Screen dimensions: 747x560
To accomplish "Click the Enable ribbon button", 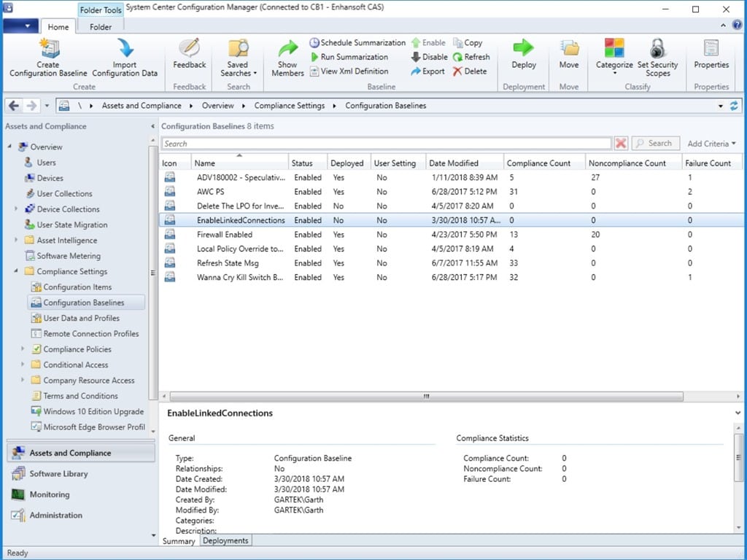I will click(428, 42).
